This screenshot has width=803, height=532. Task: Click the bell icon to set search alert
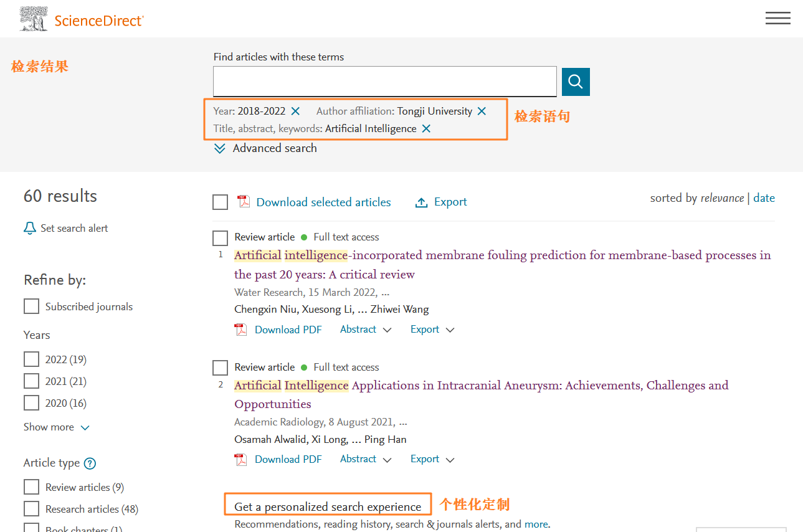[30, 228]
